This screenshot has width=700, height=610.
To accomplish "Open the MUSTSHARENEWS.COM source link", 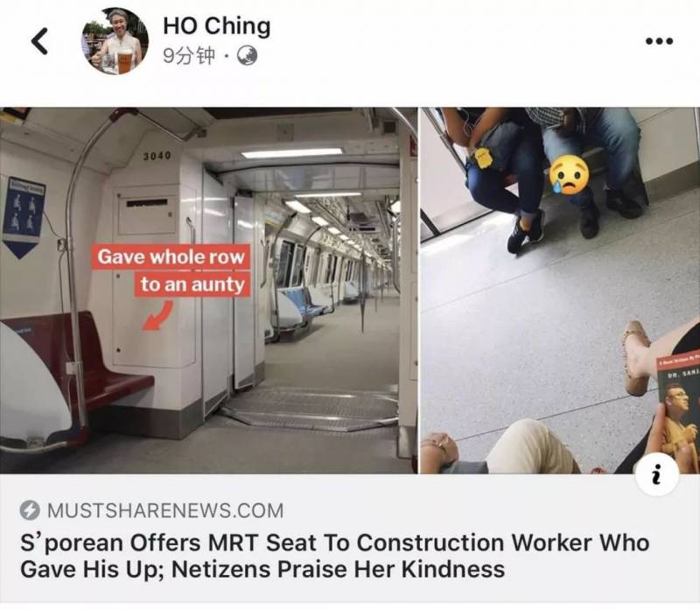I will tap(165, 510).
